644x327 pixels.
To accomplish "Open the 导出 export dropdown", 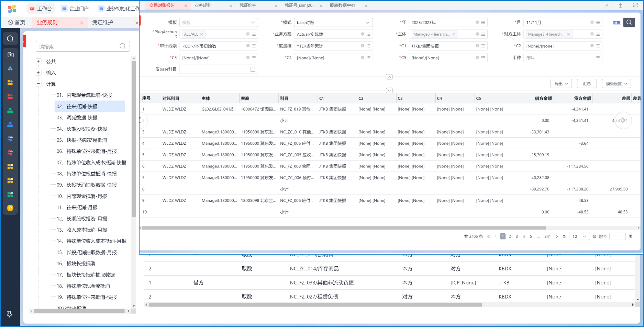I will point(561,84).
